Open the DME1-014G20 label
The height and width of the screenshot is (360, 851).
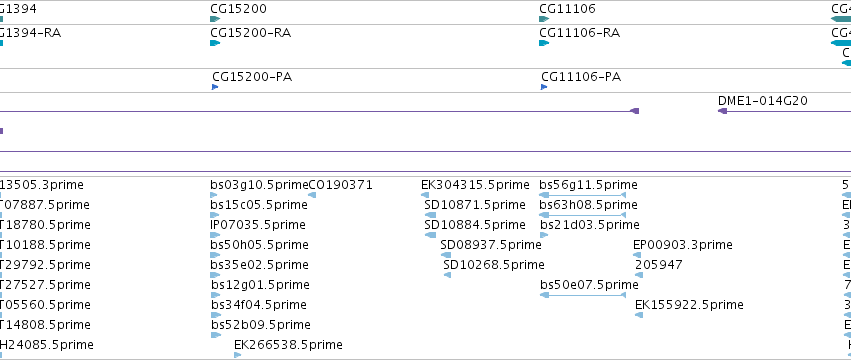point(763,100)
